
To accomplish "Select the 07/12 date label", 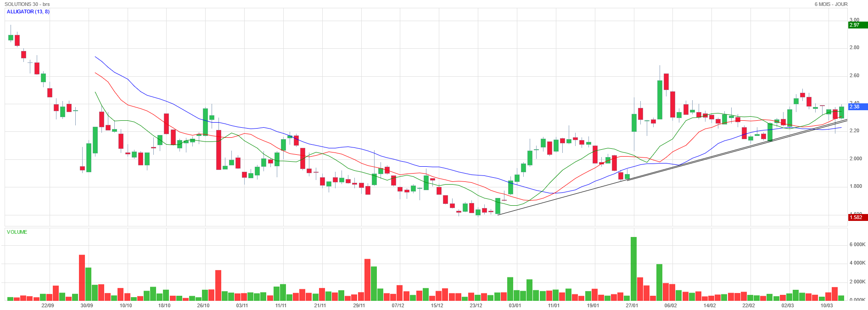I will (x=398, y=305).
